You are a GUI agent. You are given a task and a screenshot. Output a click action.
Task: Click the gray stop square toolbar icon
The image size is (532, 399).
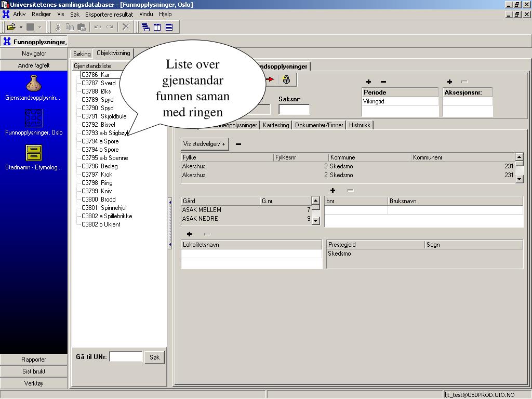pyautogui.click(x=30, y=27)
